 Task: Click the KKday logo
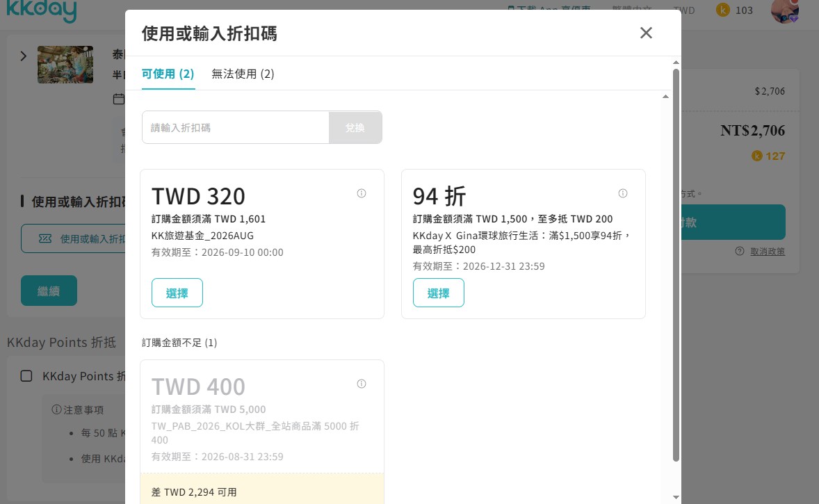41,10
